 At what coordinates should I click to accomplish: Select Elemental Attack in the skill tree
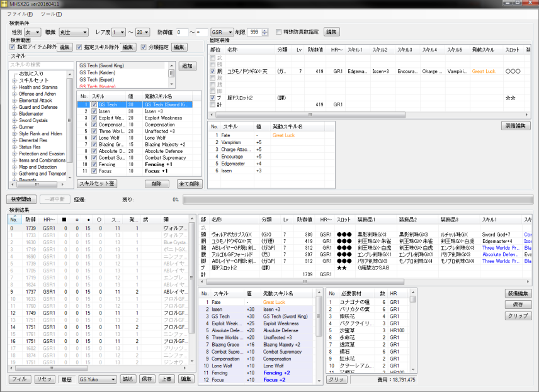tap(37, 99)
